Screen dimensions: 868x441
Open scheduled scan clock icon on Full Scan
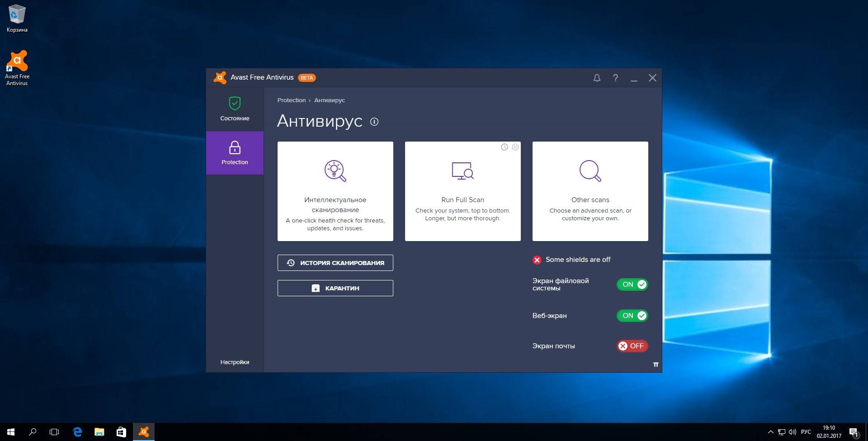(x=505, y=147)
